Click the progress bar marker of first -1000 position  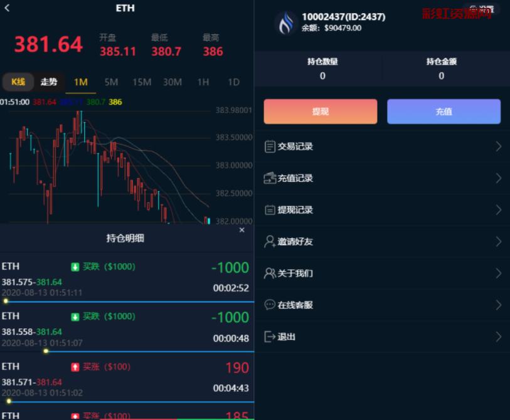tap(6, 302)
